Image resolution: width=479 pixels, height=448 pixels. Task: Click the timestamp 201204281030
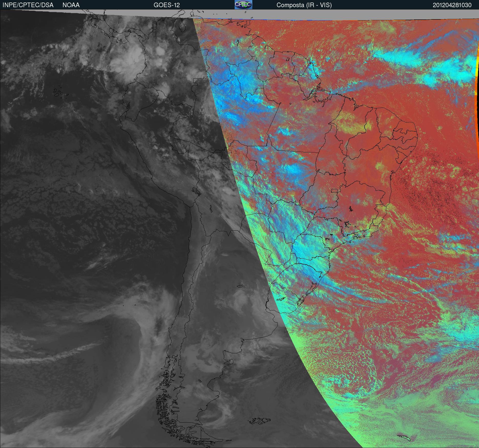[x=452, y=5]
